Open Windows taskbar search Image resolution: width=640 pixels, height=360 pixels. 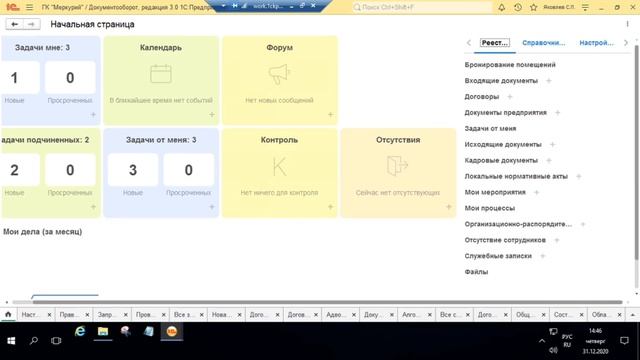(33, 341)
